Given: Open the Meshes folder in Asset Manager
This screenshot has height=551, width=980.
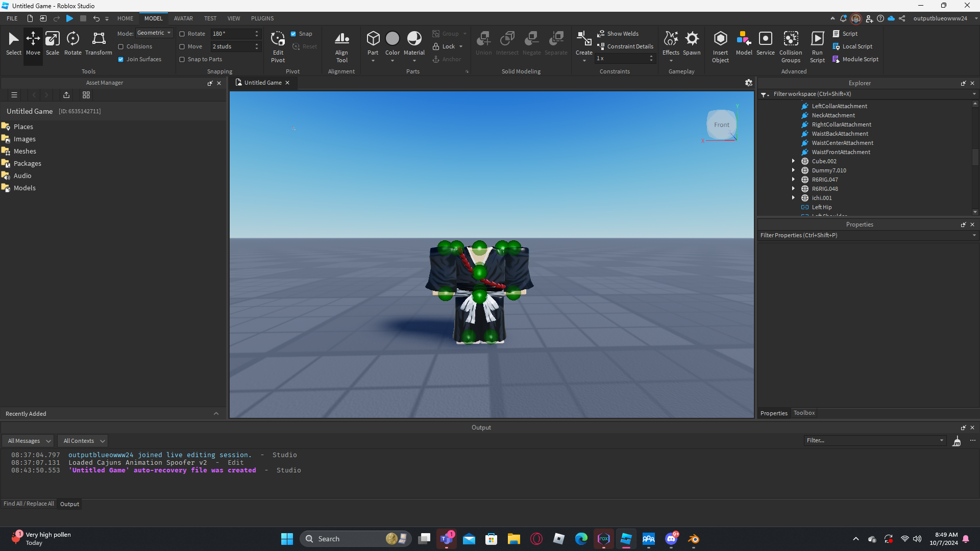Looking at the screenshot, I should click(x=25, y=151).
